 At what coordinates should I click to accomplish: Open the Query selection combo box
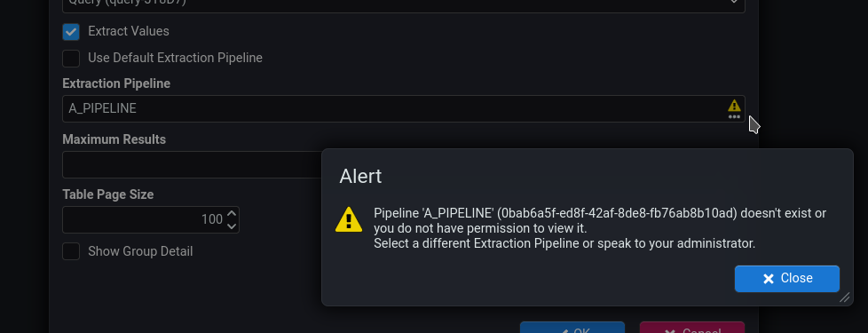(404, 4)
